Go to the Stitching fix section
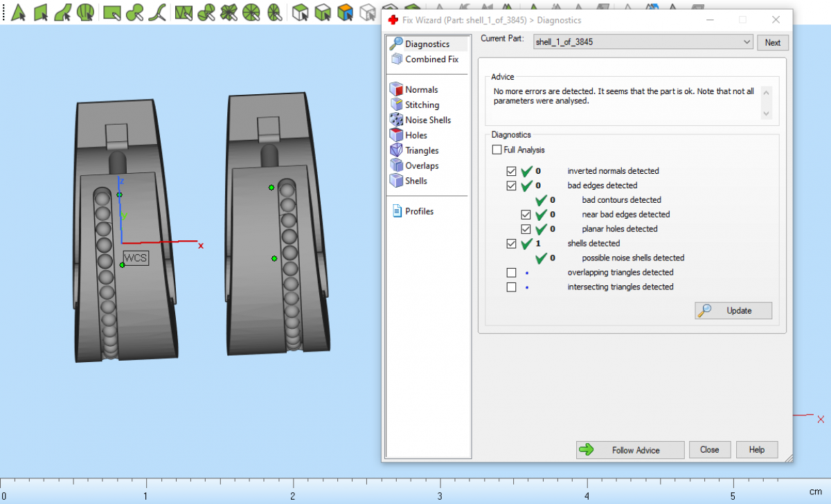 point(422,105)
